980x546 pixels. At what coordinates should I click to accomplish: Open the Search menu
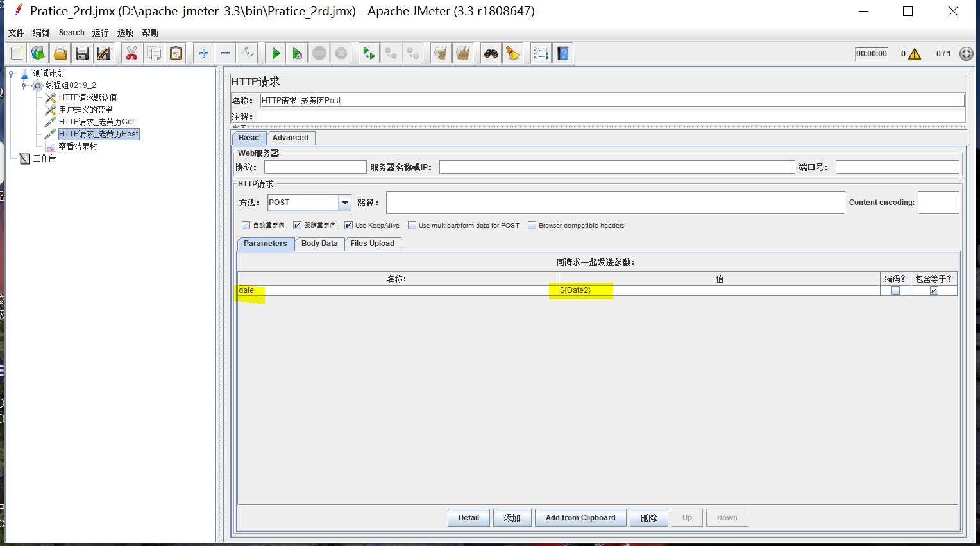(72, 33)
